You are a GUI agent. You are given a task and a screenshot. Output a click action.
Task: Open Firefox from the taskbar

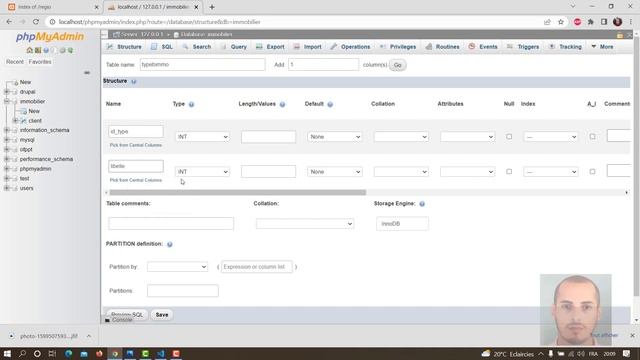(99, 353)
